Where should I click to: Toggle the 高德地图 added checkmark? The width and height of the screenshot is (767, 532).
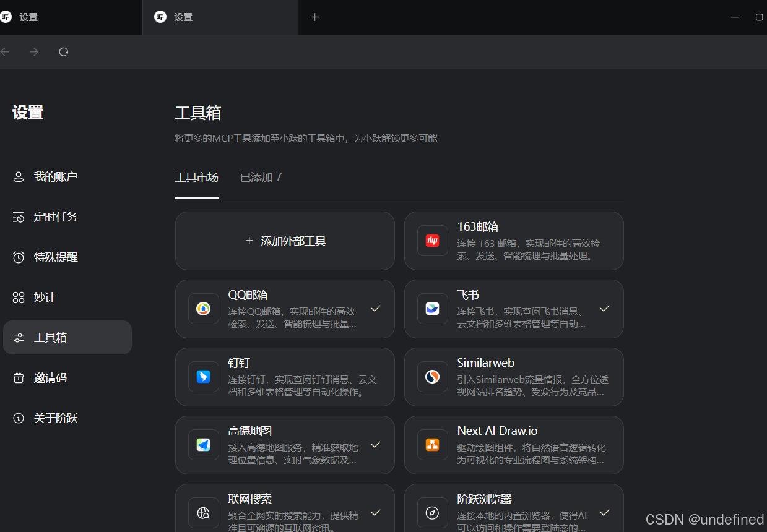375,445
